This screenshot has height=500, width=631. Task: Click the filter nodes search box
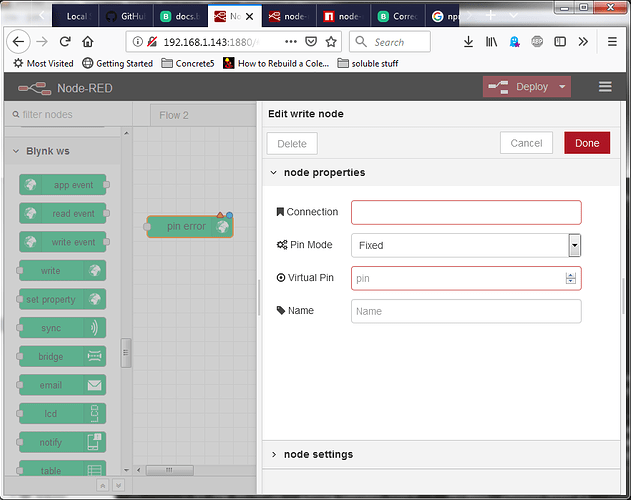coord(68,114)
